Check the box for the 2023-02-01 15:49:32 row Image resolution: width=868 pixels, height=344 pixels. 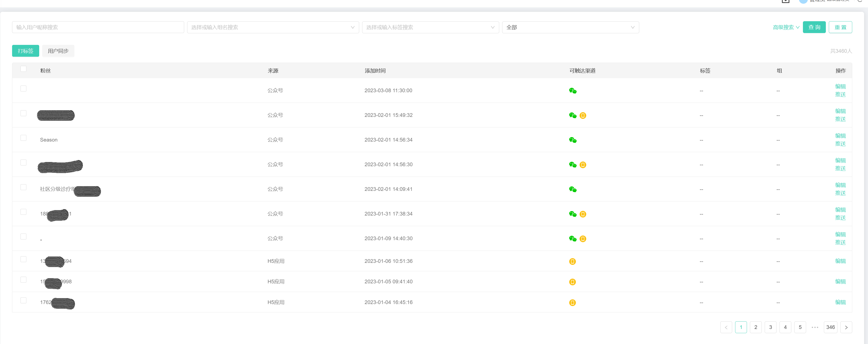click(23, 113)
